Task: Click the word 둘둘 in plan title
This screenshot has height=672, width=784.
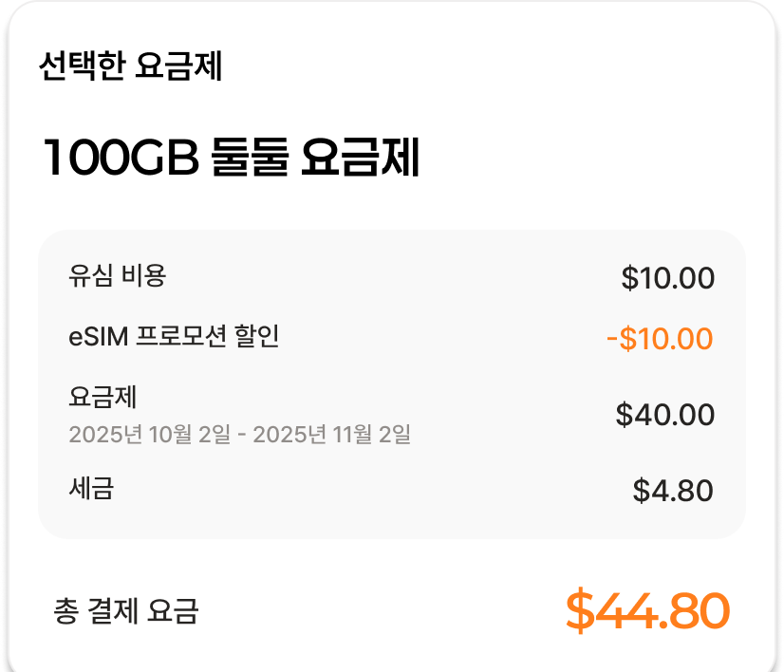Action: tap(250, 159)
